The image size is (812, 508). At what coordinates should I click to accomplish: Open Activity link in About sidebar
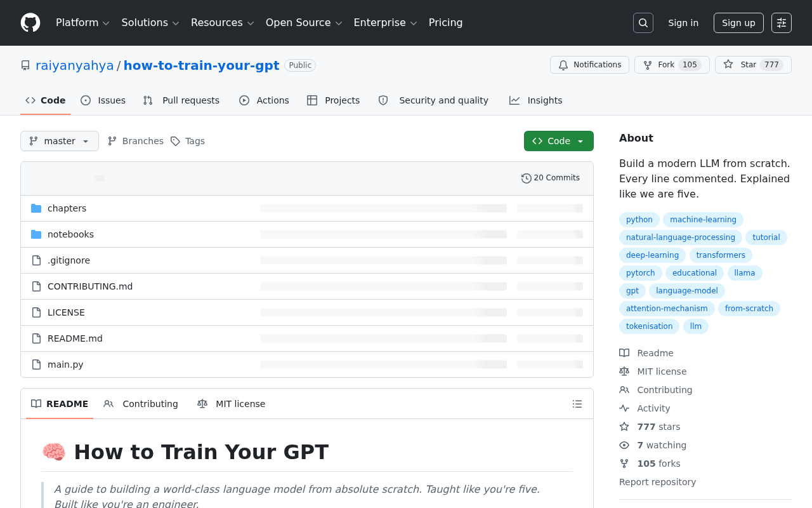tap(645, 408)
